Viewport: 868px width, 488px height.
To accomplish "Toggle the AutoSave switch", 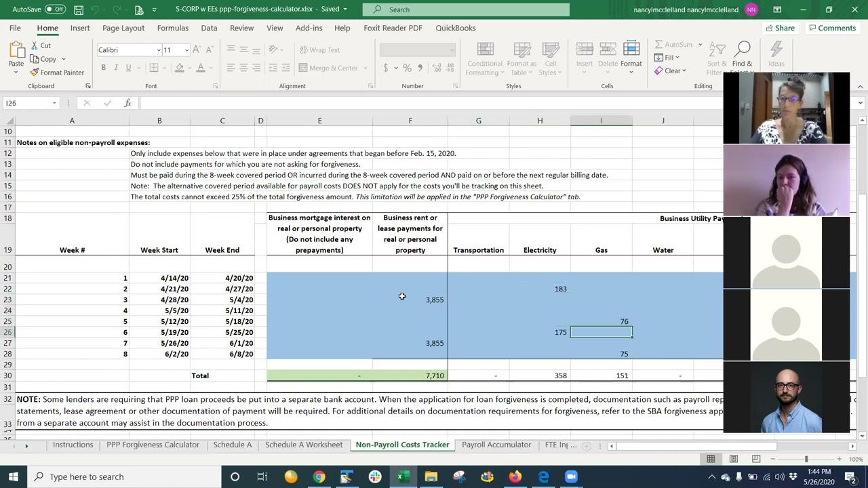I will (54, 9).
